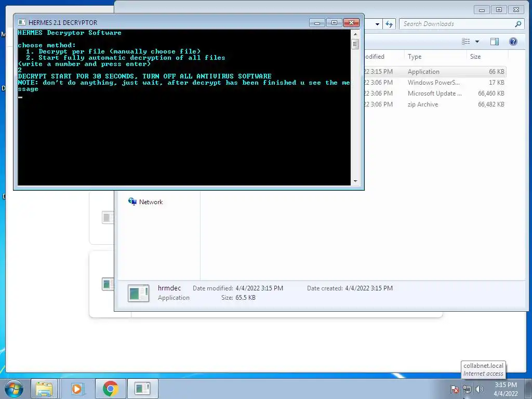This screenshot has height=399, width=532.
Task: Click the hrmdec file name in details pane
Action: (x=169, y=288)
